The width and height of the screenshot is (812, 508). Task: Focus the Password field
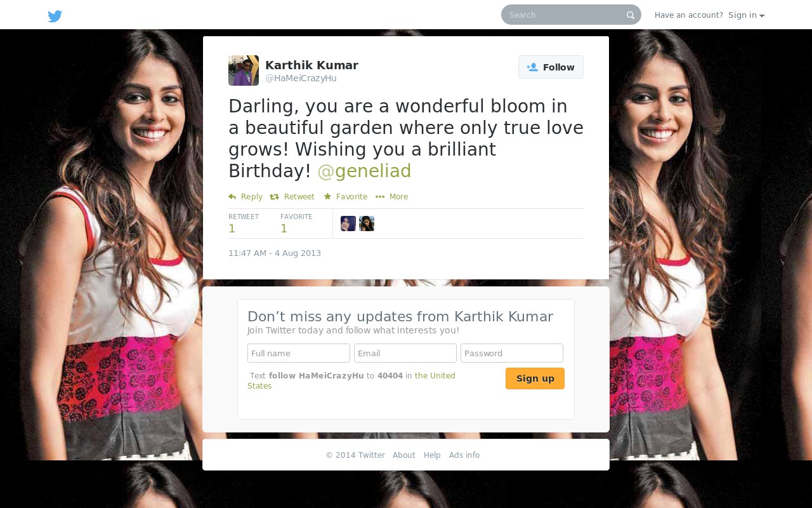pyautogui.click(x=512, y=353)
